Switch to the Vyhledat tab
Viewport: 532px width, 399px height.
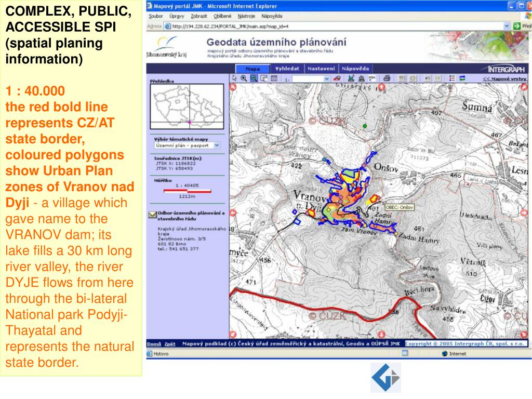point(287,69)
